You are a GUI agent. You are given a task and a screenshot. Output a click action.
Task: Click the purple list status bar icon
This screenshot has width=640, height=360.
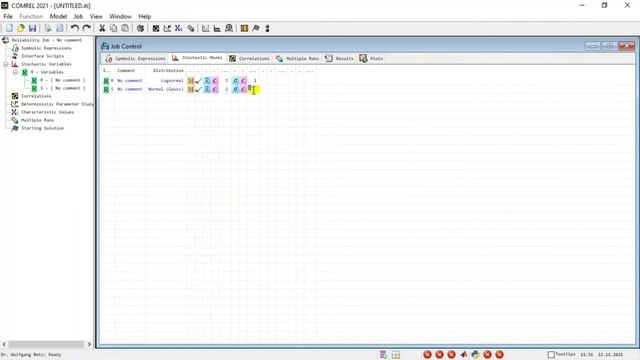pyautogui.click(x=383, y=354)
